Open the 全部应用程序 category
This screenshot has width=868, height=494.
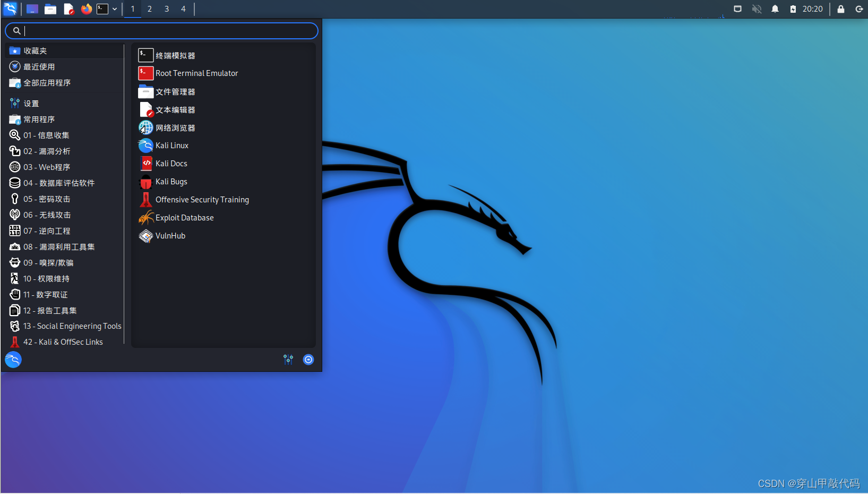(64, 83)
